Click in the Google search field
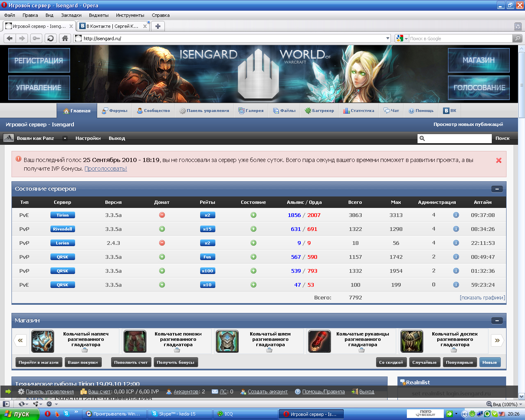525x420 pixels. (461, 39)
